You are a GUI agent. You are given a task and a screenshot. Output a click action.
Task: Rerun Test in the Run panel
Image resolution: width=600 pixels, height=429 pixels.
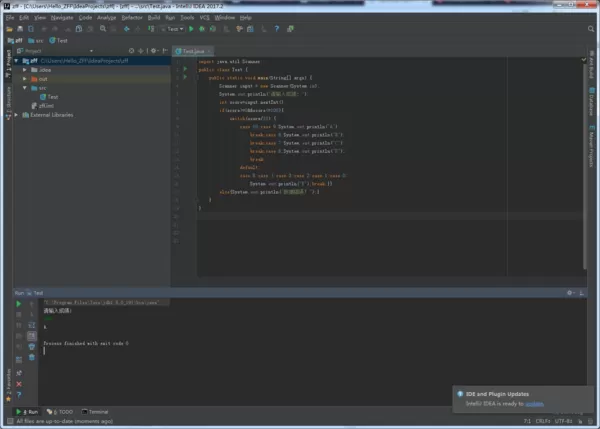click(x=18, y=304)
